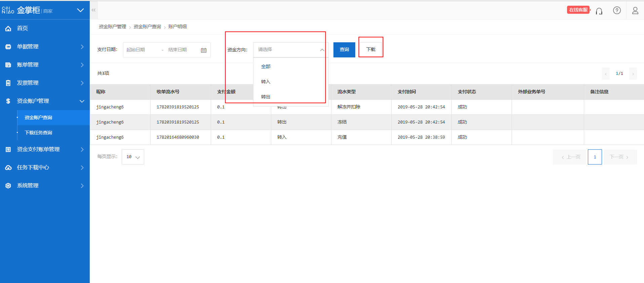Expand the 账单管理 menu chevron
The width and height of the screenshot is (644, 283).
[82, 65]
